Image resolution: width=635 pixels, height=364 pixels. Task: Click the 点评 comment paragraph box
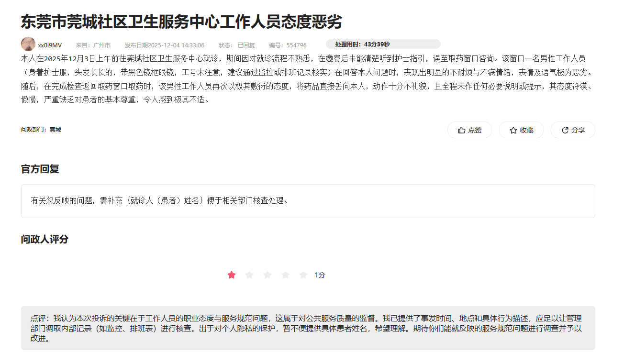[308, 328]
